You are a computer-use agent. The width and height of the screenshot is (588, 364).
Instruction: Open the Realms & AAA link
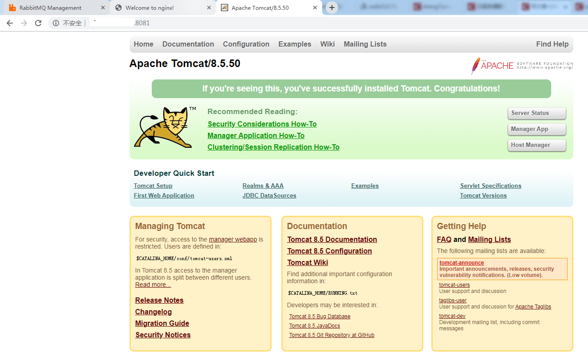tap(263, 186)
